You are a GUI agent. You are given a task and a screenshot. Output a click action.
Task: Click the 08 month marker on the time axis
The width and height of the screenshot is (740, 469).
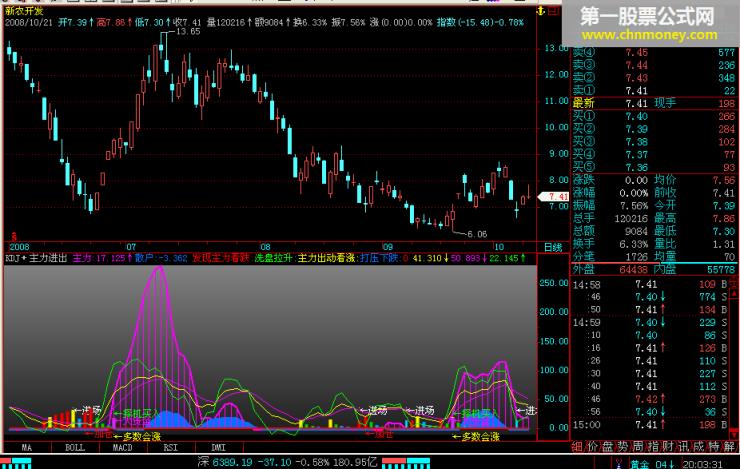(265, 247)
